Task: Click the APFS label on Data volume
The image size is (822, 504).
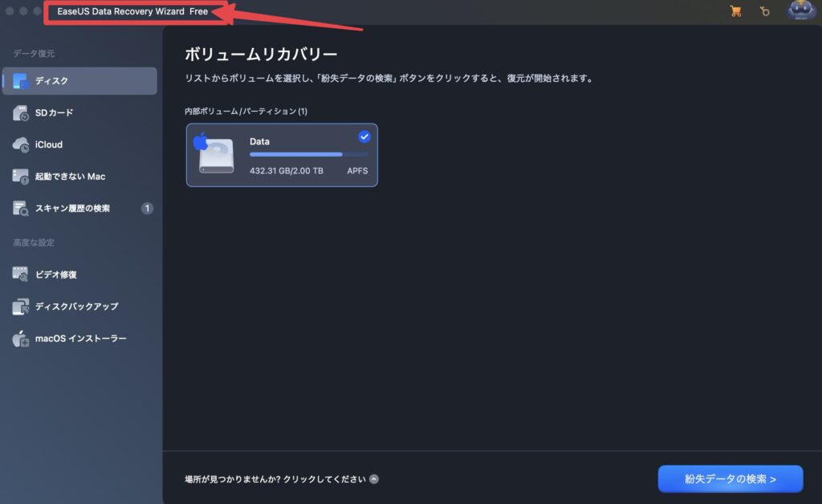Action: point(357,171)
